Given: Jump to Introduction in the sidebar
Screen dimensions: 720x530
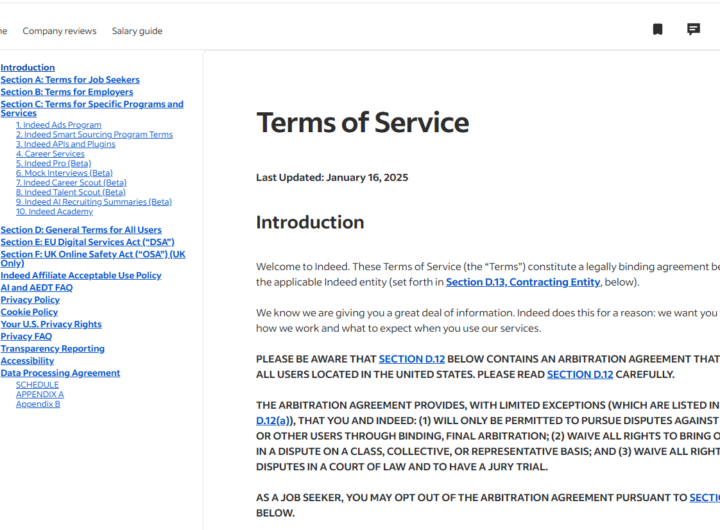Looking at the screenshot, I should pyautogui.click(x=28, y=68).
